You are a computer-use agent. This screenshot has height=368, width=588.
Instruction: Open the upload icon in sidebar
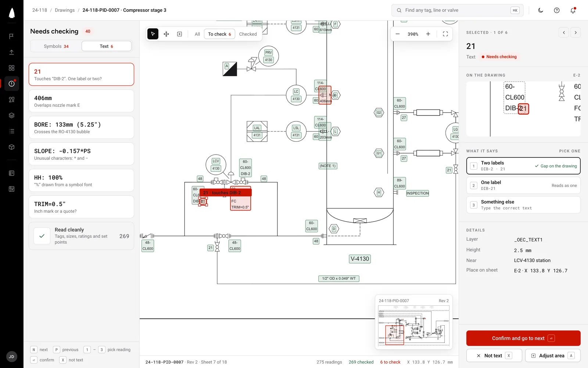point(12,52)
